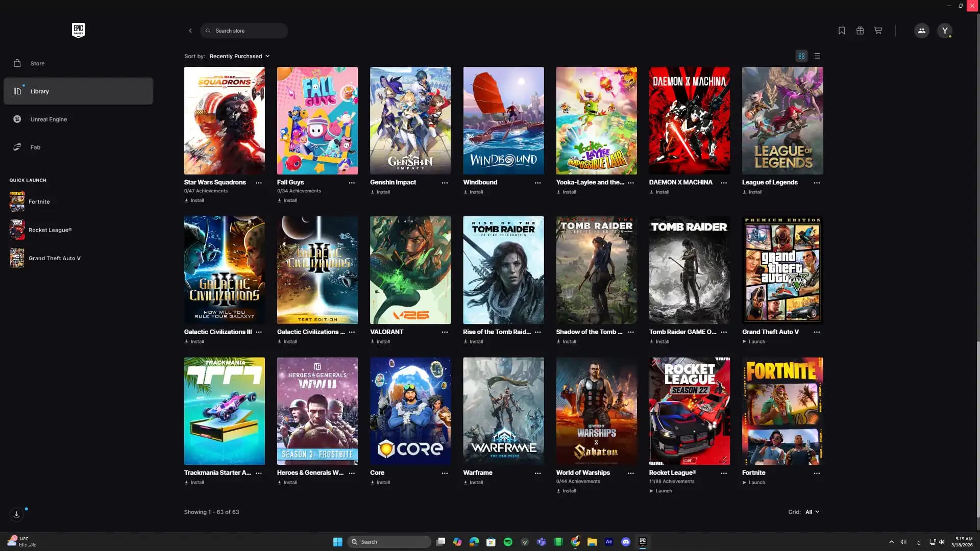The image size is (980, 551).
Task: Open Microsoft Store from the taskbar
Action: pos(491,542)
